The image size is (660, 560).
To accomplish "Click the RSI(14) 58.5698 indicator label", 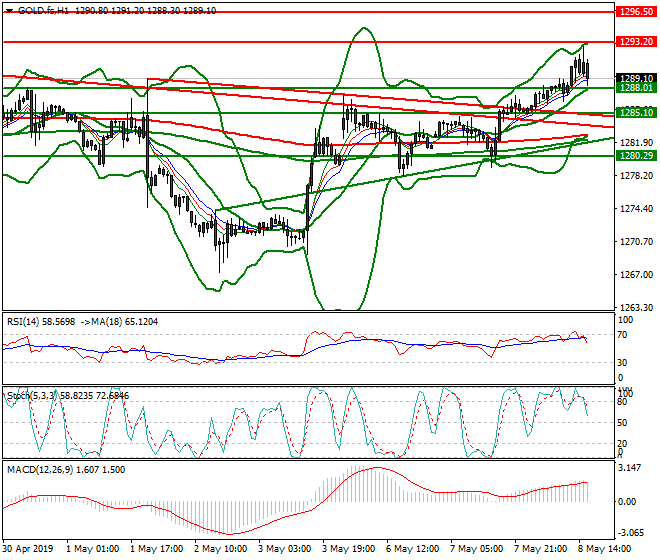I will pos(41,322).
